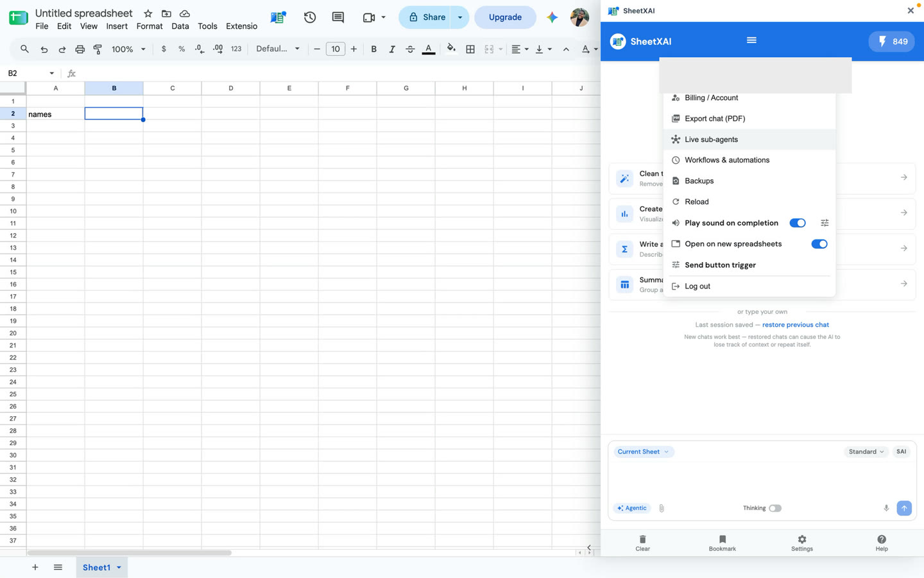Click the paint format roller icon
The image size is (924, 578).
tap(98, 49)
